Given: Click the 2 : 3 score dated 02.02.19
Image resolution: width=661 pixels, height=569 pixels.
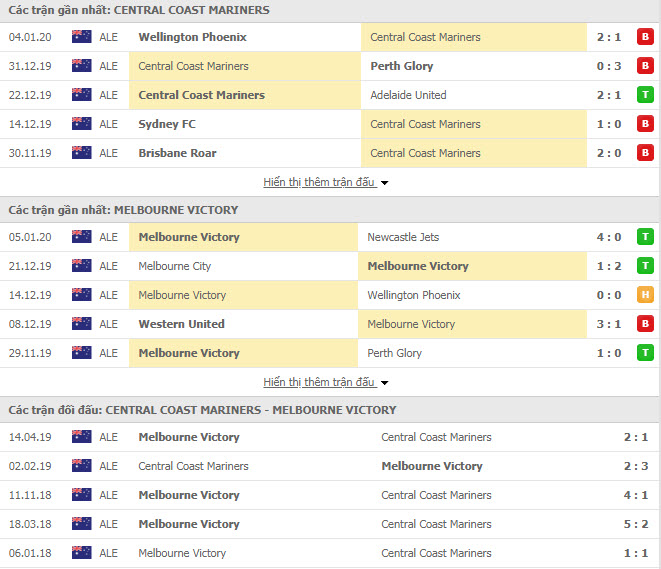Looking at the screenshot, I should pos(636,466).
